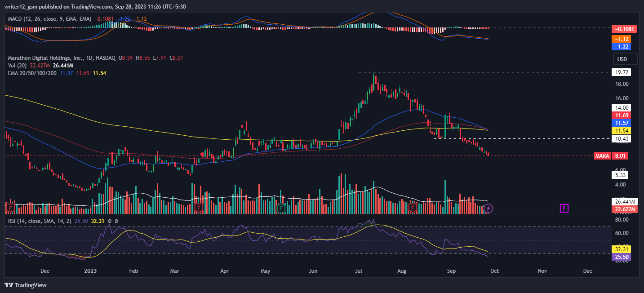The image size is (644, 293).
Task: Click the blue -1.22 MACD scale label
Action: coord(622,46)
